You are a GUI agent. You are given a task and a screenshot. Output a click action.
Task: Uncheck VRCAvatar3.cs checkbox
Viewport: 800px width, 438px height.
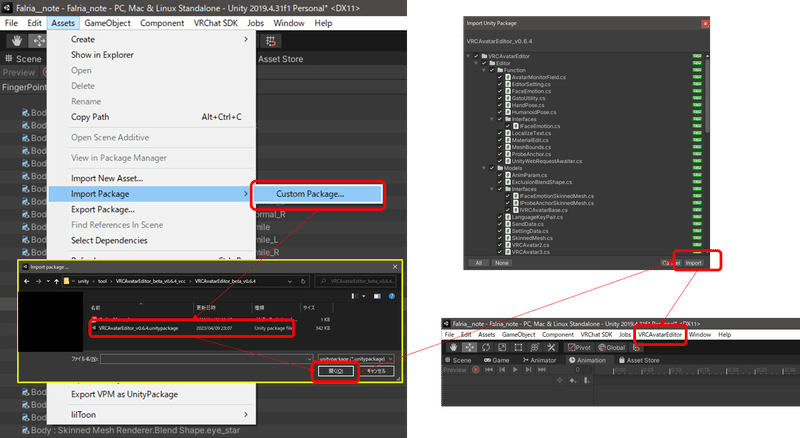(x=500, y=252)
